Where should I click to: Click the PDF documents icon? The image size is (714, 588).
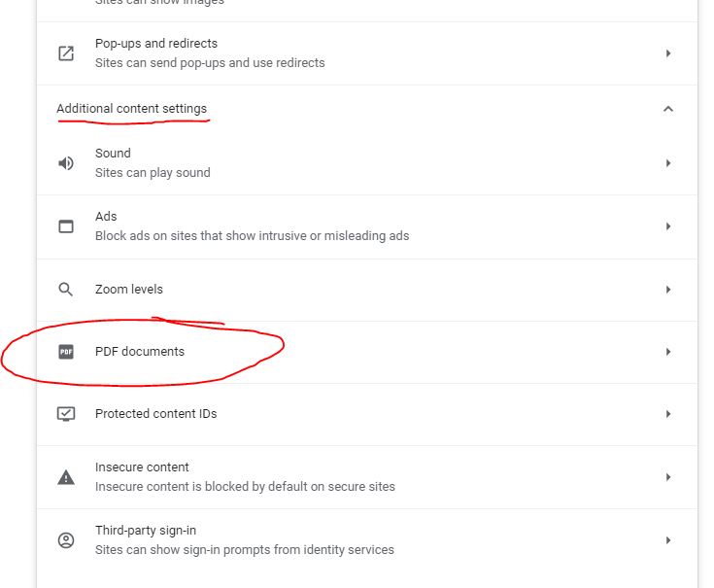(66, 352)
